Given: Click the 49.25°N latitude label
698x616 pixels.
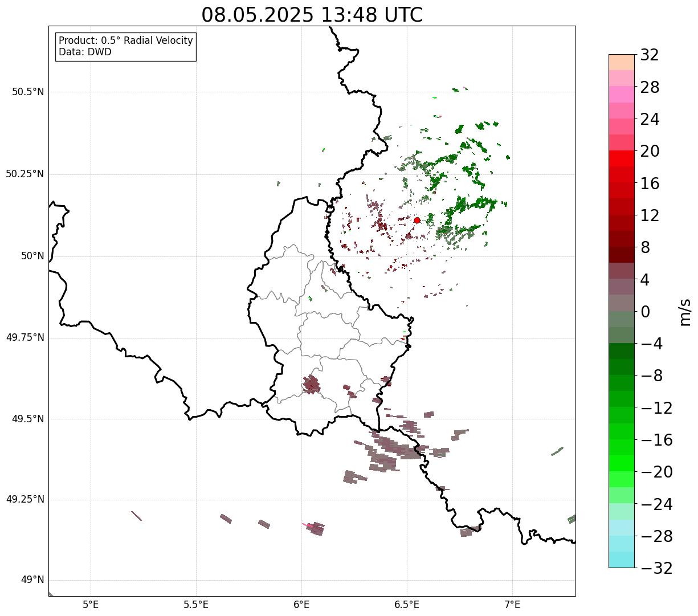Looking at the screenshot, I should (25, 500).
